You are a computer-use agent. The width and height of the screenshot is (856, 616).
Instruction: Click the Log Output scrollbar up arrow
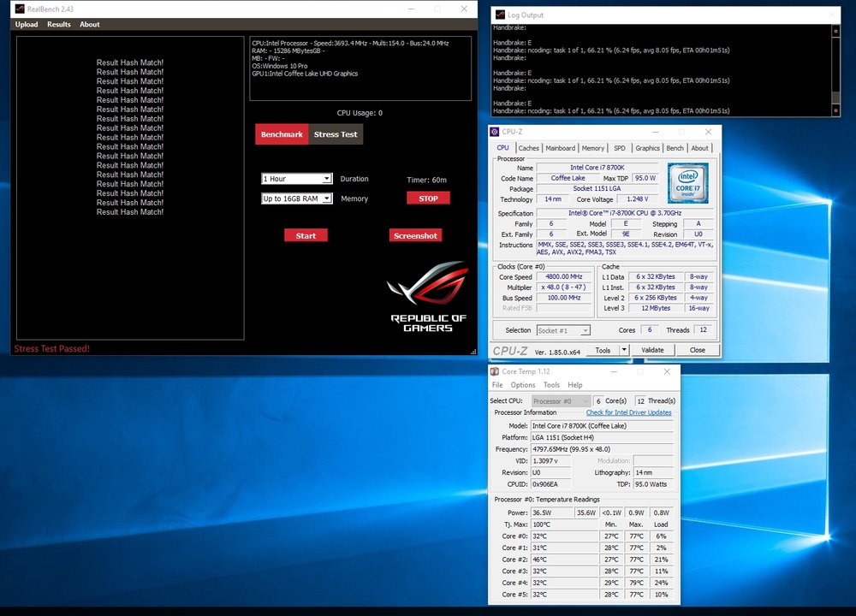pyautogui.click(x=835, y=31)
